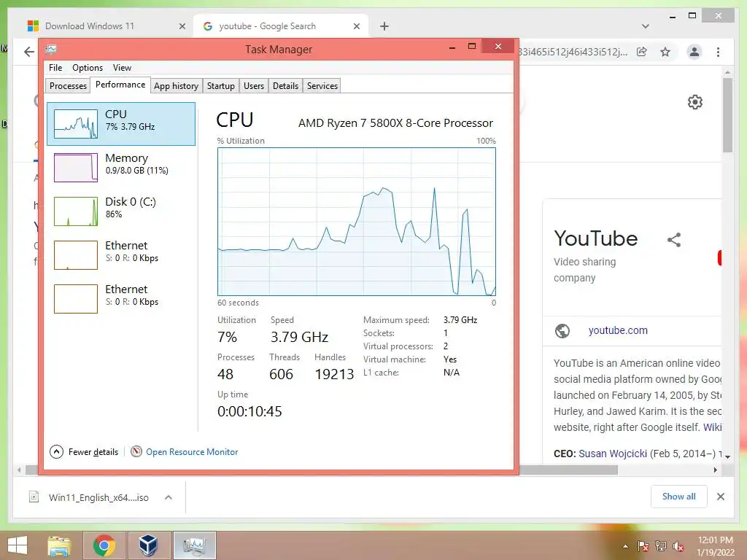747x560 pixels.
Task: Open a new Chrome tab
Action: tap(384, 26)
